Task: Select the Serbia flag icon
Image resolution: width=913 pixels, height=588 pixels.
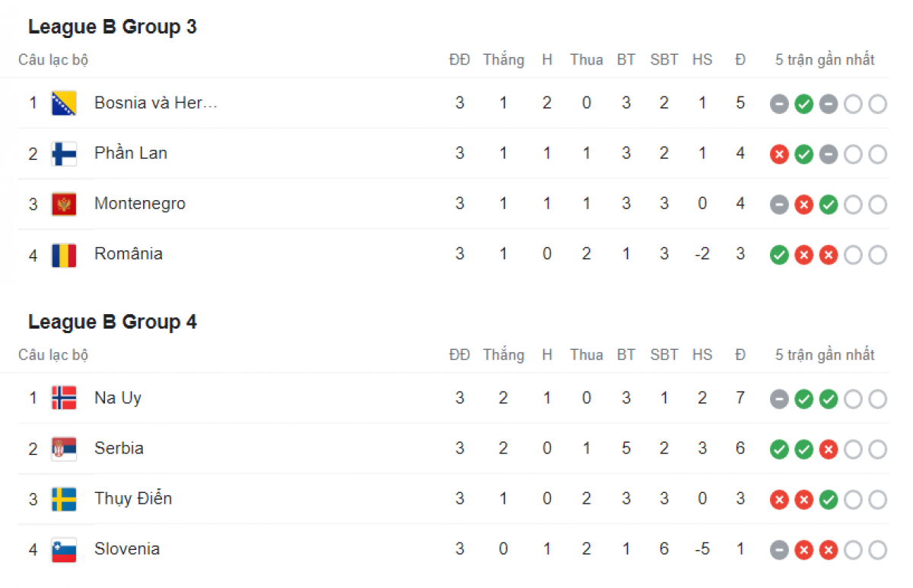Action: [x=64, y=449]
